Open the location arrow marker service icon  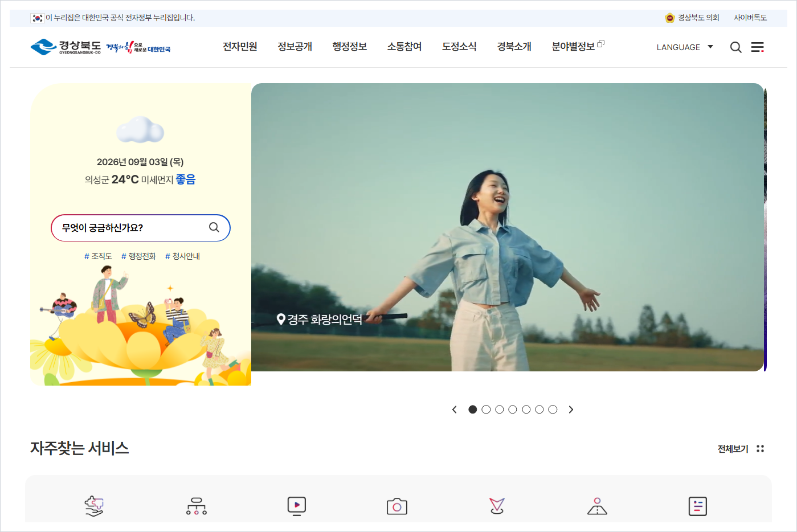click(497, 506)
